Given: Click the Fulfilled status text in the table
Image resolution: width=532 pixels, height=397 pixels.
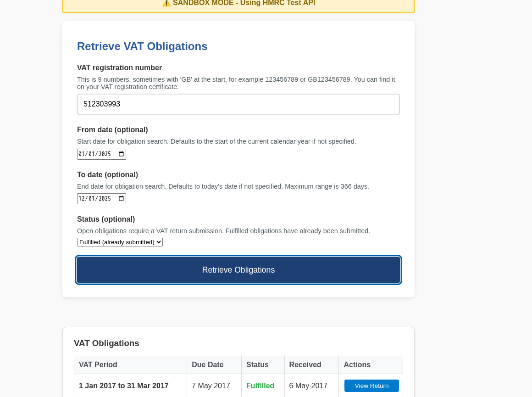Looking at the screenshot, I should point(260,386).
